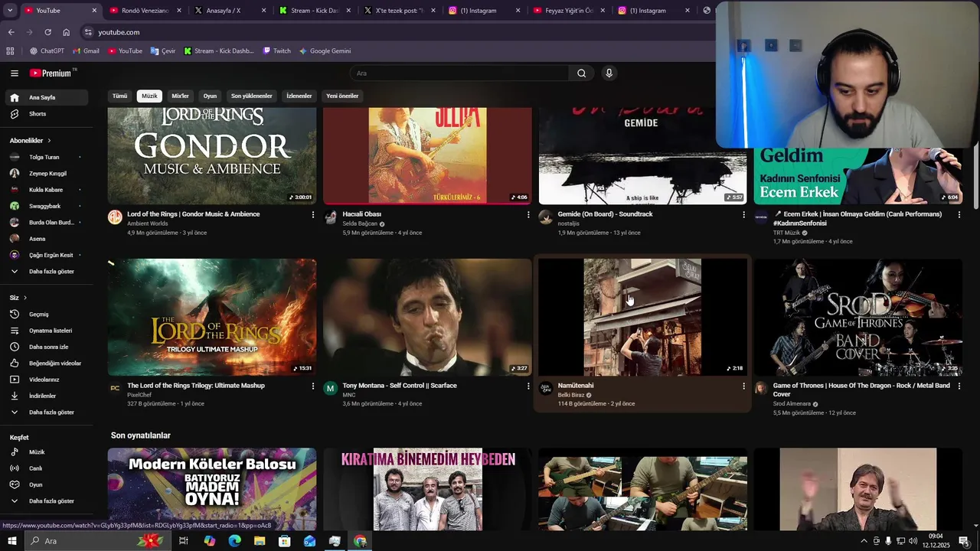Reload the page in browser
This screenshot has width=980, height=551.
click(x=47, y=32)
